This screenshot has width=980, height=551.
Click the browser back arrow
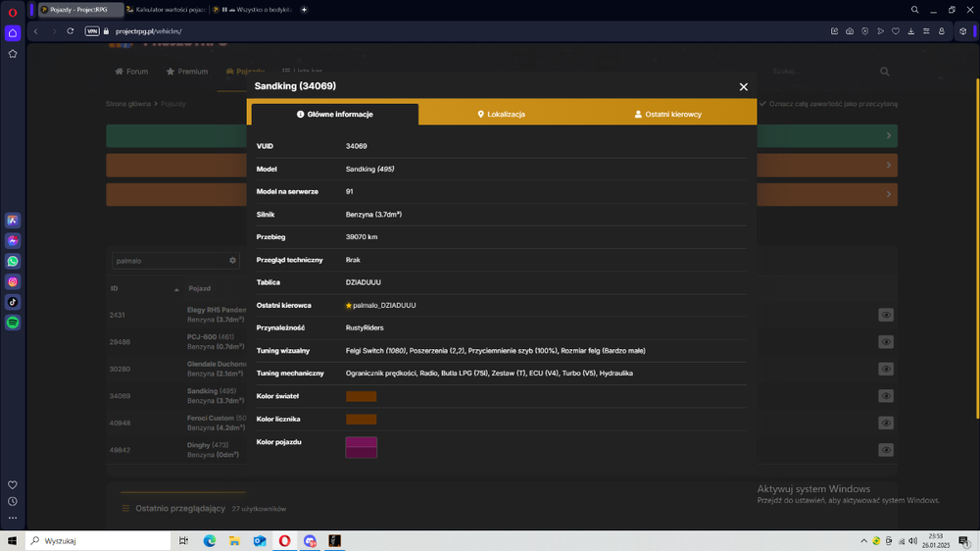coord(35,31)
